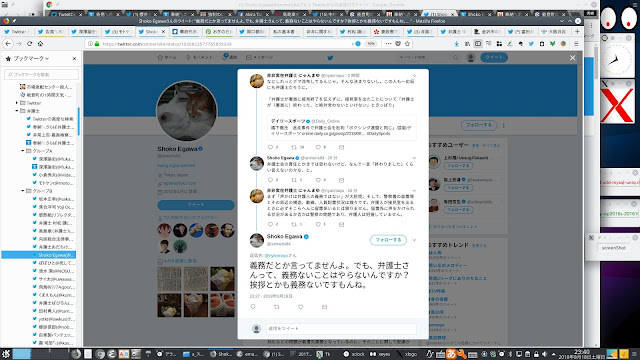
Task: Open メッセージ in Twitter navigation
Action: 260,58
